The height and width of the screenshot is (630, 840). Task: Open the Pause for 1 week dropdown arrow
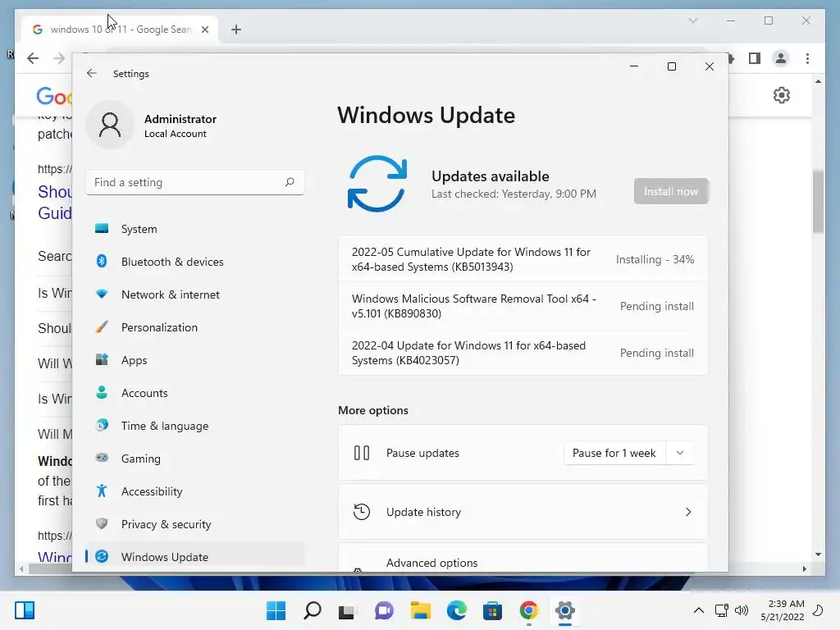click(680, 453)
